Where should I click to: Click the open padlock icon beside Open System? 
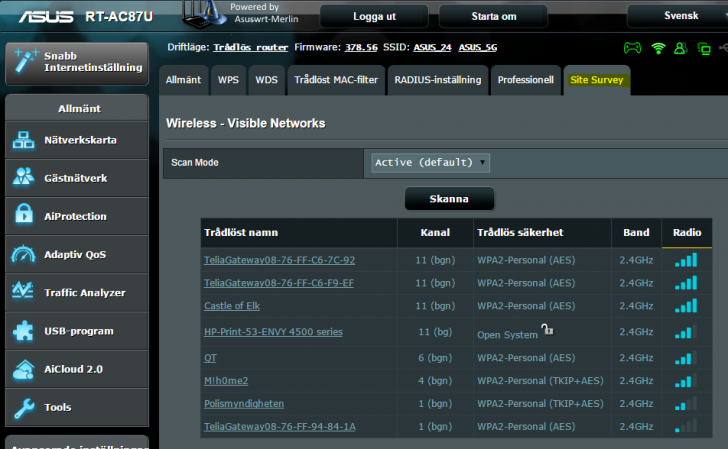pyautogui.click(x=547, y=329)
